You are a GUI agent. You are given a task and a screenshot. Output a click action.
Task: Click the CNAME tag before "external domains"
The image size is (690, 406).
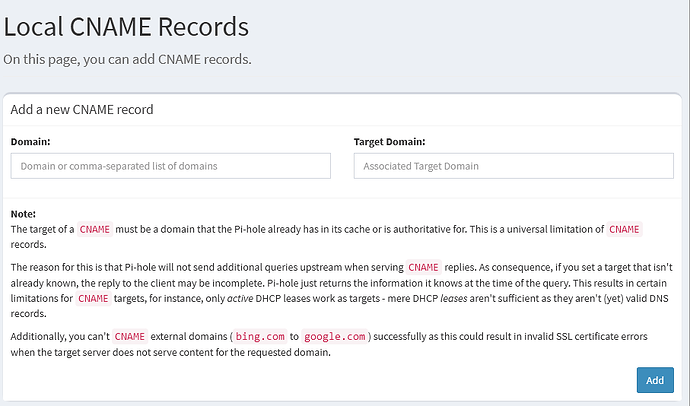coord(130,336)
